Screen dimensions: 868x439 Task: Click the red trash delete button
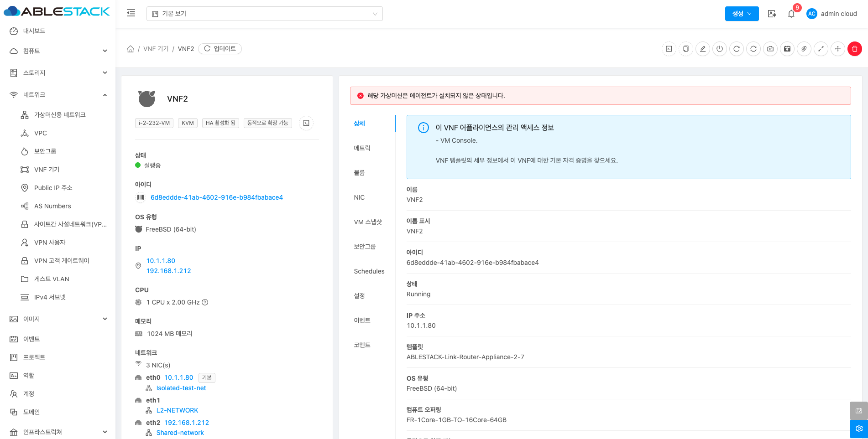point(855,49)
